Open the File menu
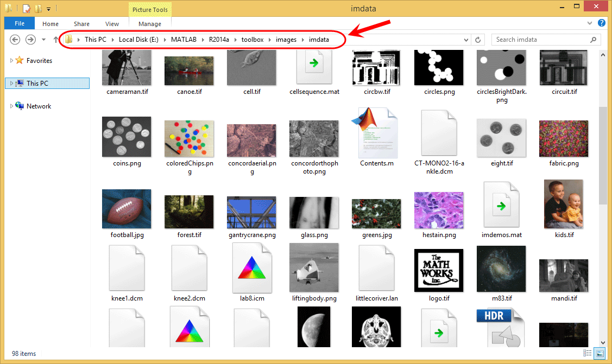Viewport: 612px width, 364px height. point(20,23)
